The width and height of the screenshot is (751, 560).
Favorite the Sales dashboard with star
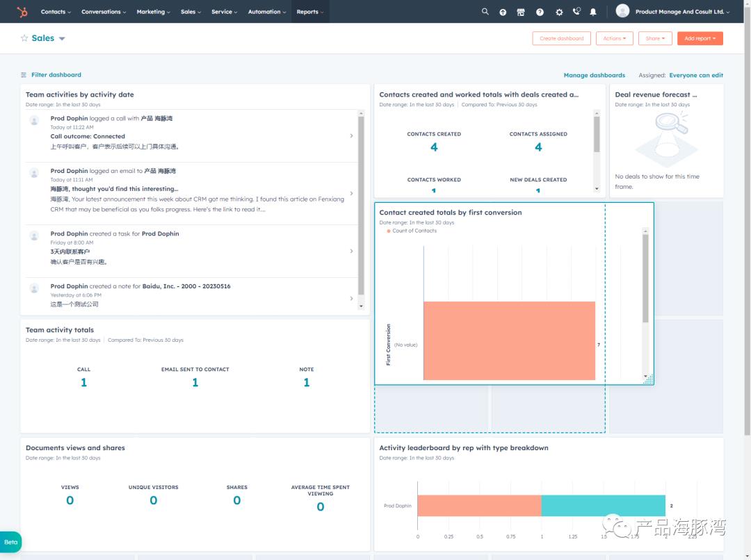[24, 38]
